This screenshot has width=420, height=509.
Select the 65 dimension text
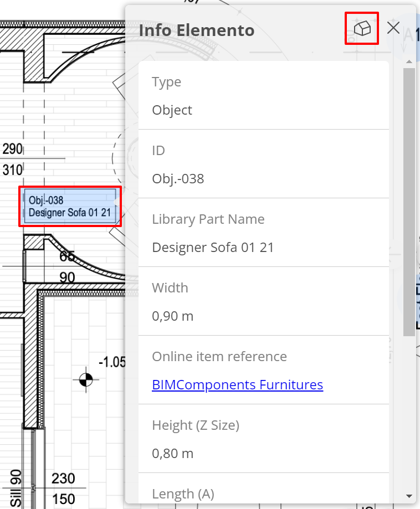click(x=67, y=256)
